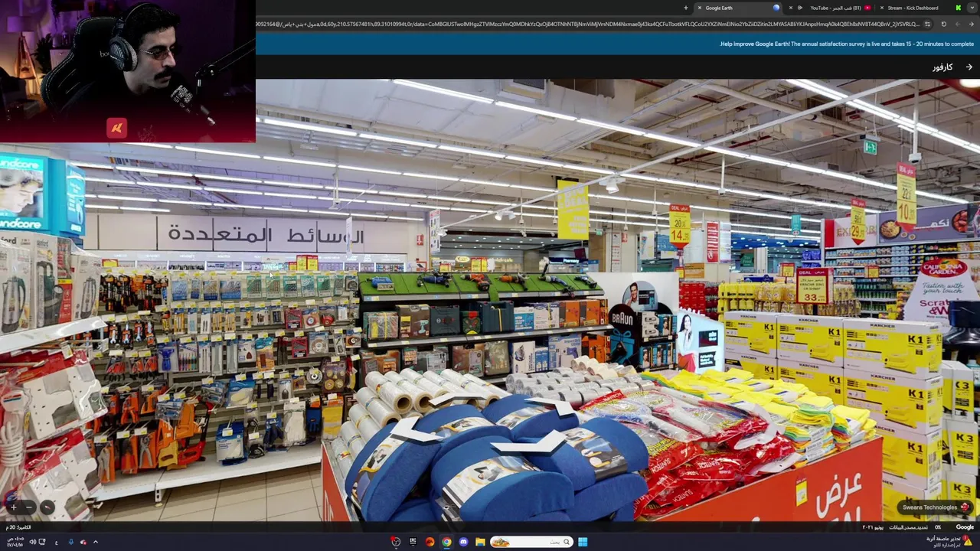
Task: Zoom in with the plus button
Action: (13, 507)
